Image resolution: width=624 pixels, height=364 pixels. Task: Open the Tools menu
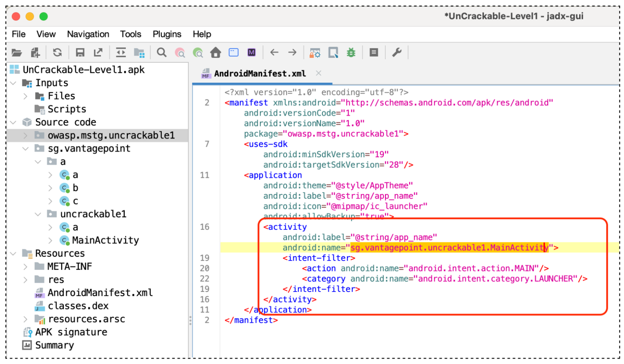click(130, 34)
